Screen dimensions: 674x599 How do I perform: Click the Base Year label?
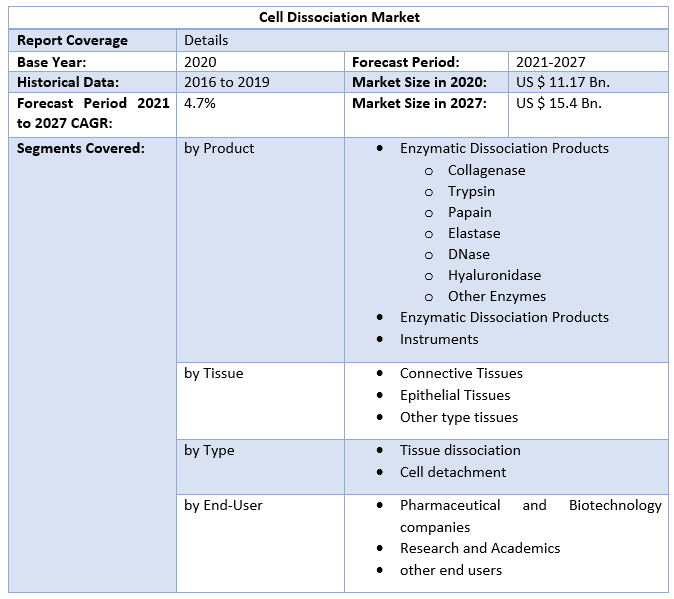pos(52,61)
